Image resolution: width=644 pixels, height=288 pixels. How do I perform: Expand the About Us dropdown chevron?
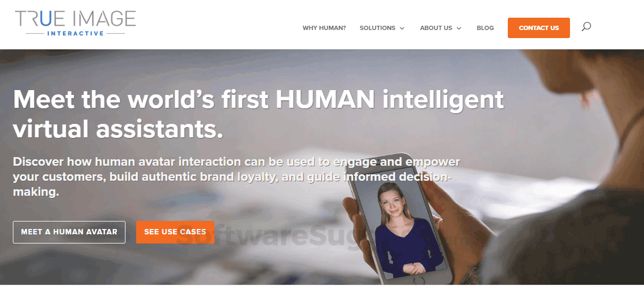(x=459, y=28)
